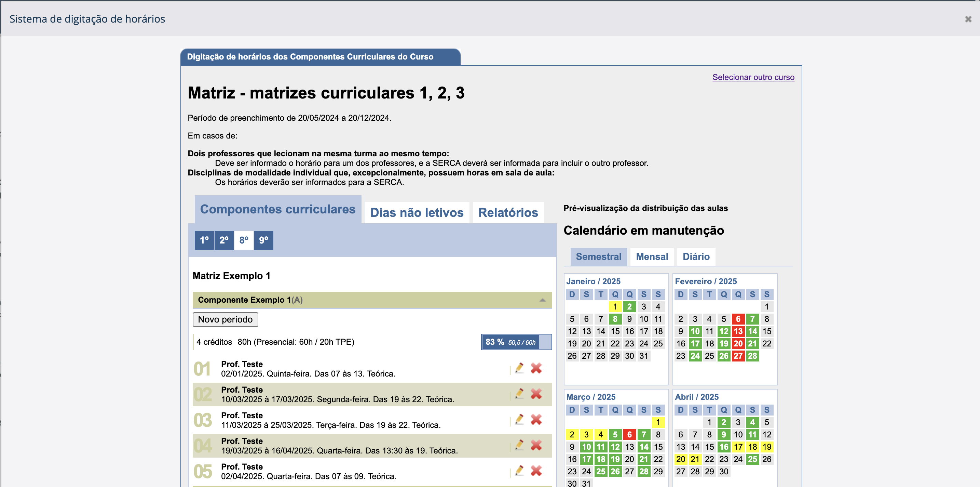Click green day 2 in Janeiro 2025
The image size is (980, 487).
tap(630, 306)
